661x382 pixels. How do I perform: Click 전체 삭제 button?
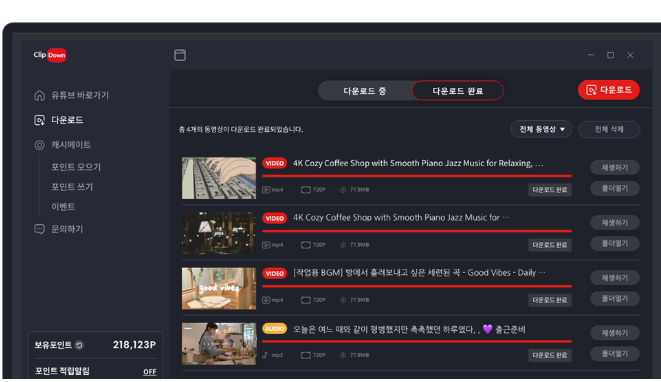click(609, 129)
